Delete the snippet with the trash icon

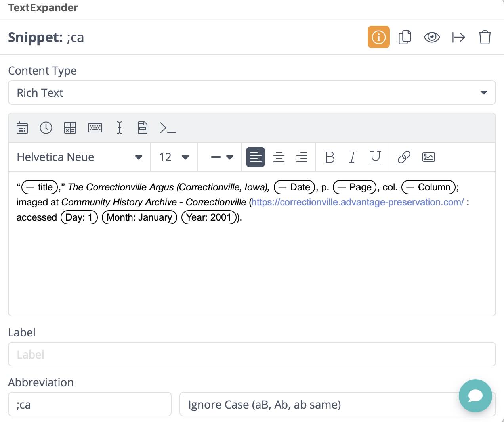pyautogui.click(x=485, y=37)
